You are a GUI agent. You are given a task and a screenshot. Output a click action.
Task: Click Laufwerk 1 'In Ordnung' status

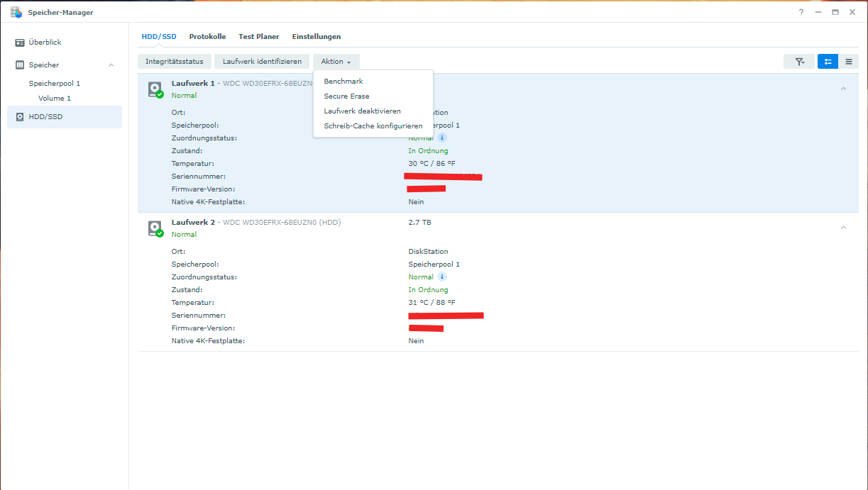tap(428, 151)
